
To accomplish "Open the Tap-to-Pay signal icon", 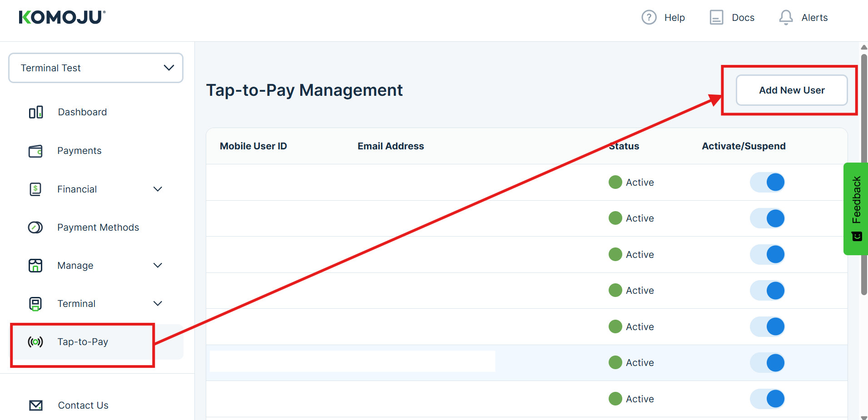I will (x=35, y=342).
